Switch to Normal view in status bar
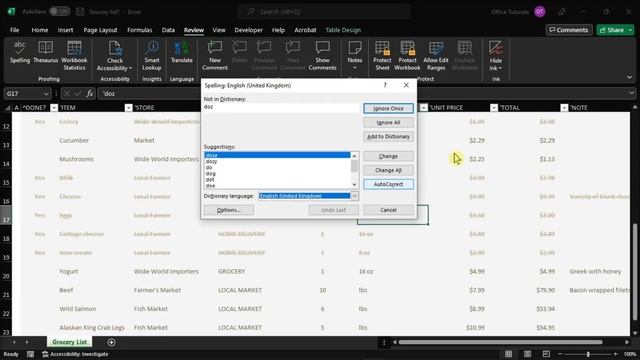Screen dimensions: 640x360 tap(508, 354)
